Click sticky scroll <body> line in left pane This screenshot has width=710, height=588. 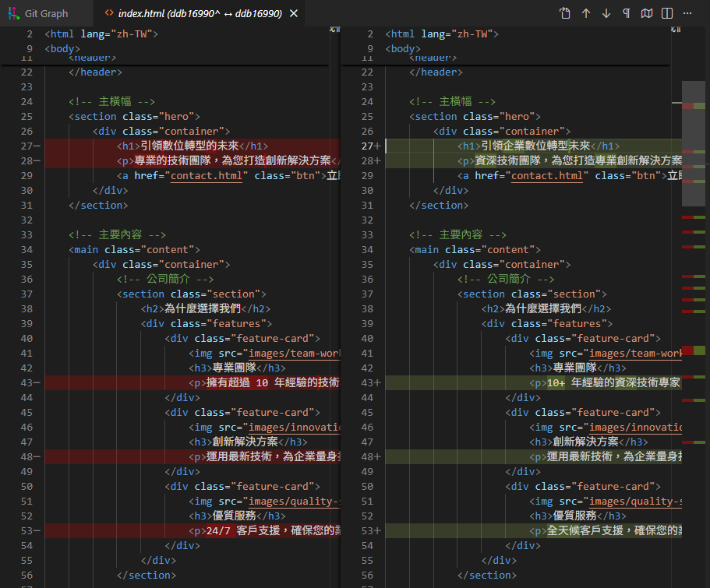point(62,48)
